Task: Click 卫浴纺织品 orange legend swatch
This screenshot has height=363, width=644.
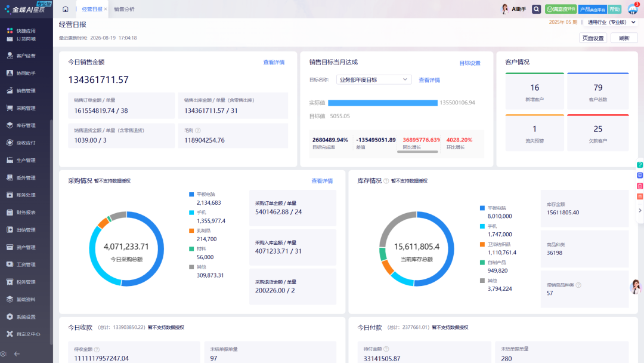Action: (x=482, y=244)
